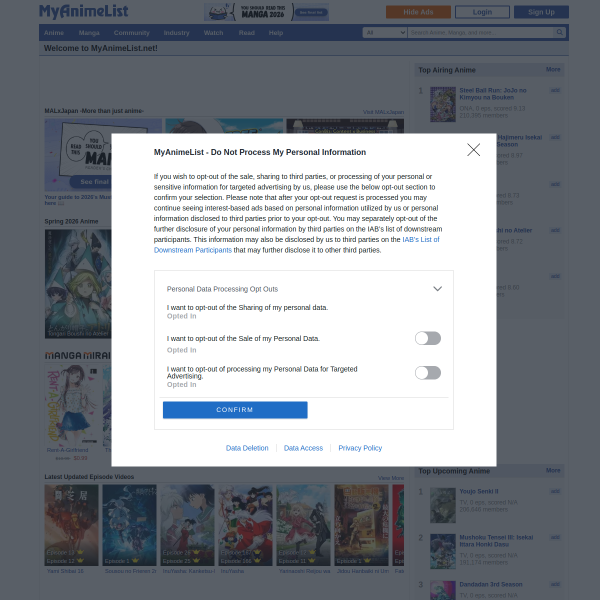Open Visit MALxJapan link
Image resolution: width=600 pixels, height=600 pixels.
(x=383, y=112)
